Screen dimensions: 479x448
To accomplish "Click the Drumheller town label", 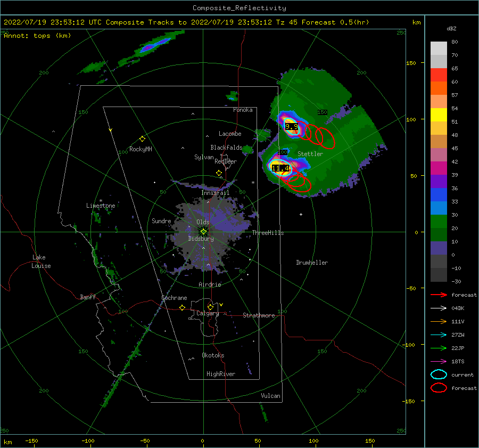I will 312,263.
